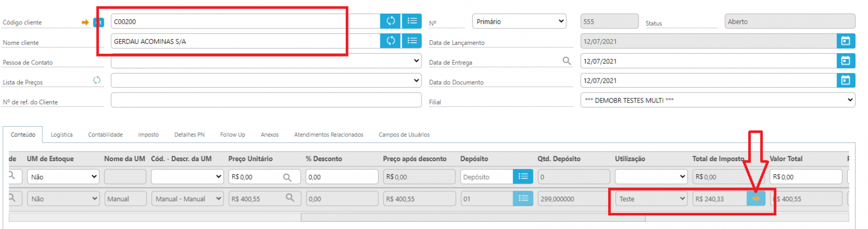Open Pessoa de Contato dropdown
Viewport: 868px width, 229px height.
(x=266, y=61)
